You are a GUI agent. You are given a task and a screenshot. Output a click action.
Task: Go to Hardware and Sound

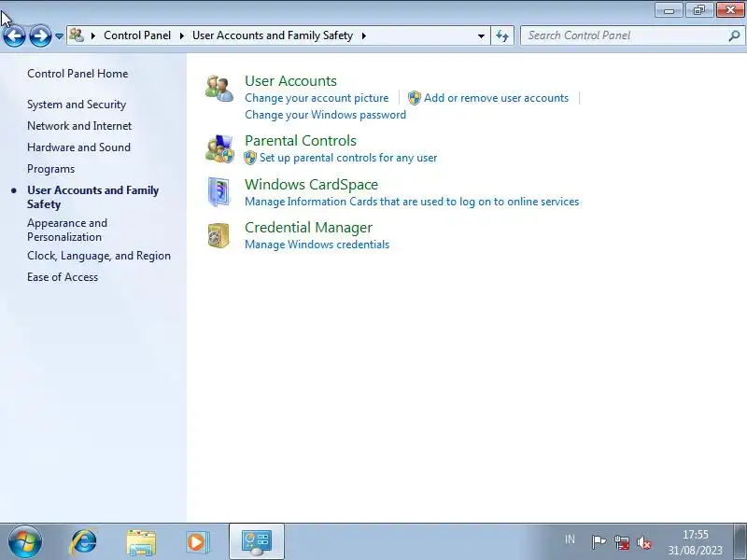79,147
